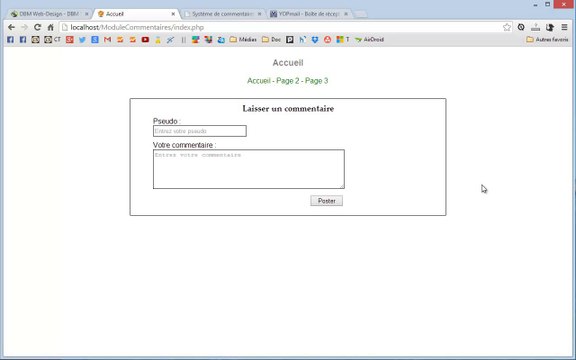Click the Accueil navigation link
The image size is (576, 360).
pos(259,81)
